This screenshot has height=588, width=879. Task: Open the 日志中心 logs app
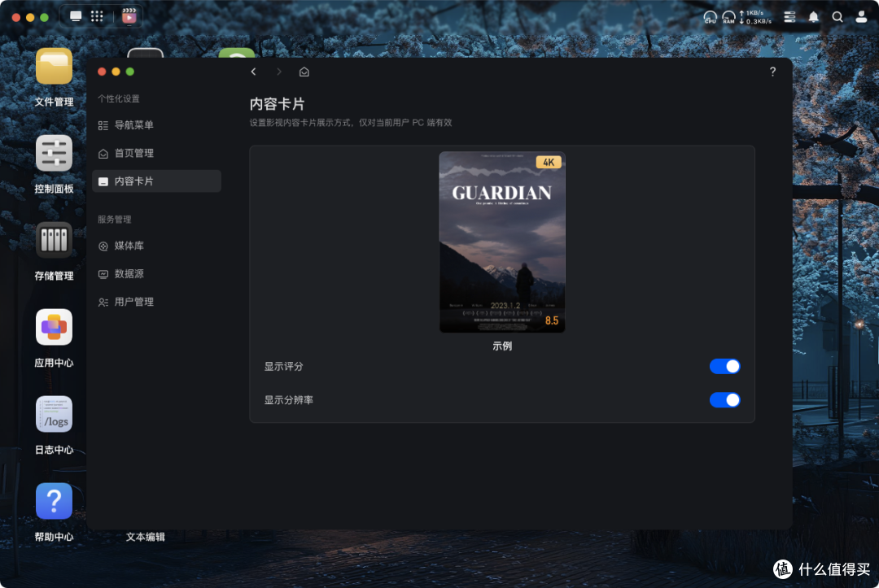pyautogui.click(x=54, y=415)
